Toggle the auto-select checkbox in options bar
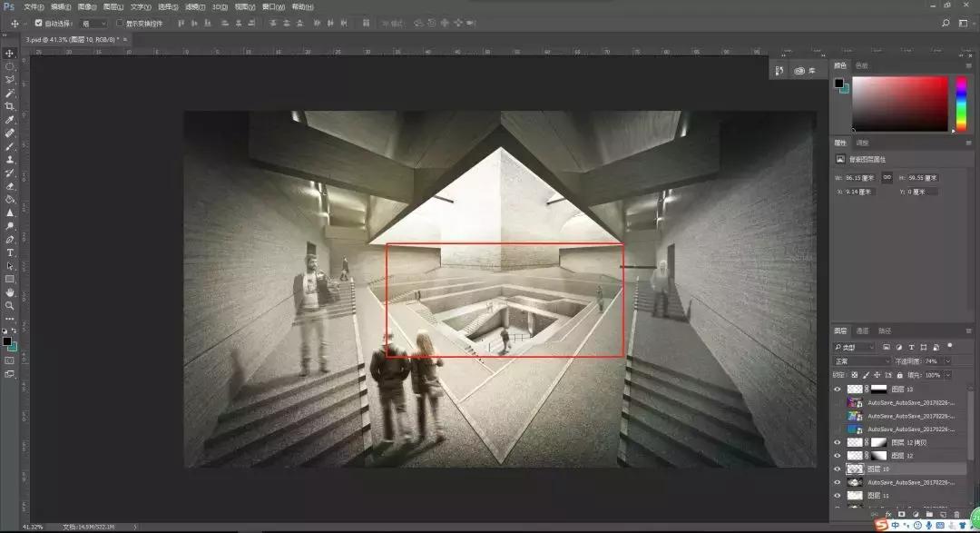The width and height of the screenshot is (980, 533). coord(38,23)
